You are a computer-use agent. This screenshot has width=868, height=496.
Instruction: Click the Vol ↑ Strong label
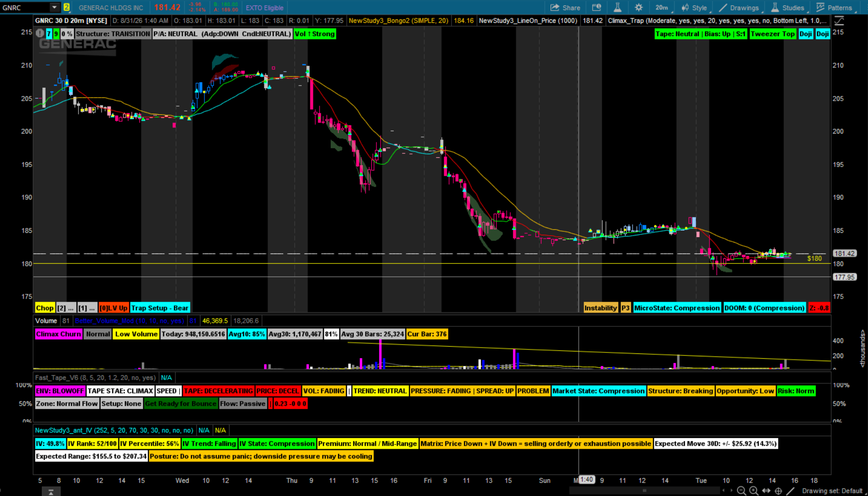click(315, 34)
